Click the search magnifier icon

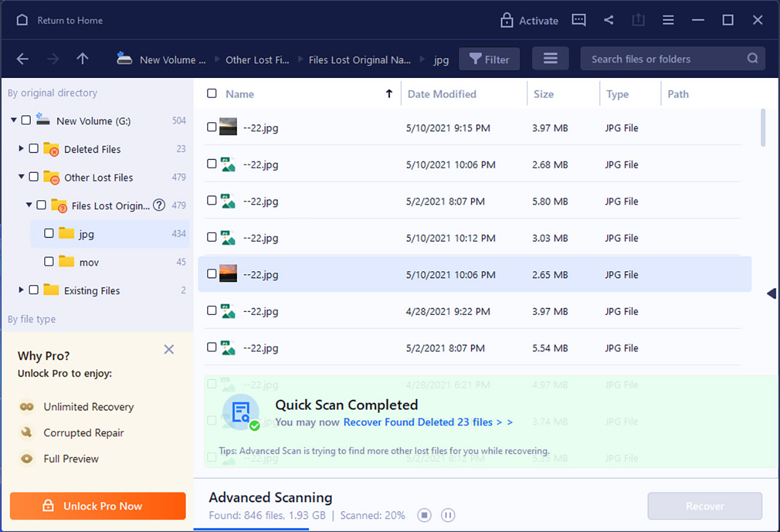[752, 59]
